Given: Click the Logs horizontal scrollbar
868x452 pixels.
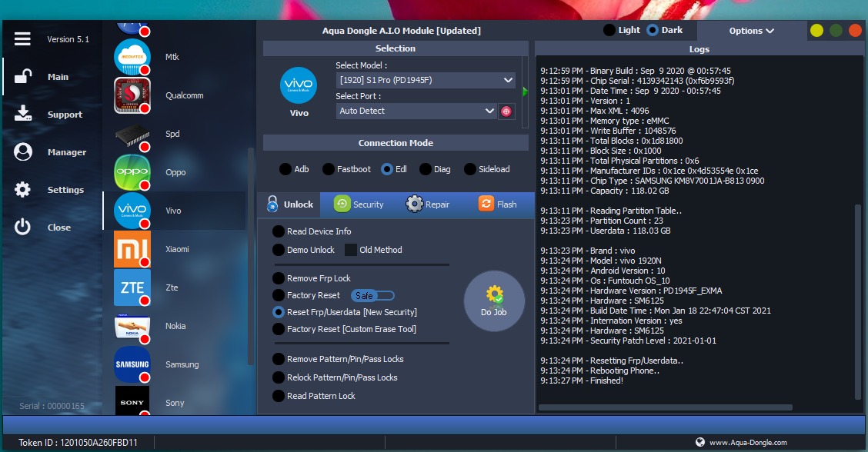Looking at the screenshot, I should [666, 407].
